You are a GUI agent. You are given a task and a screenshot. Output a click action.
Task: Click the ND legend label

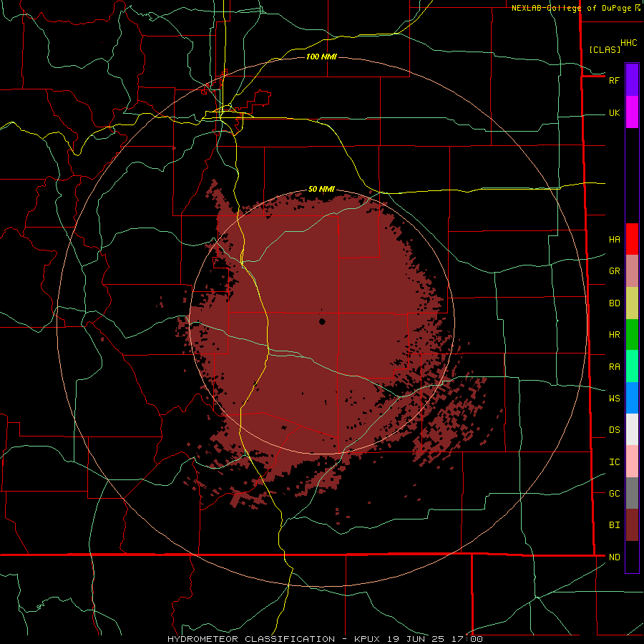(614, 557)
